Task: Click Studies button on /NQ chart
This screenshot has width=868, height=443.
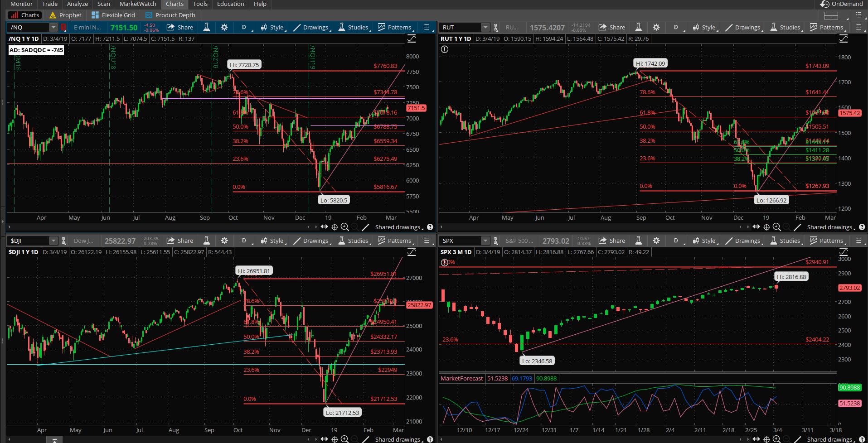Action: [x=354, y=27]
